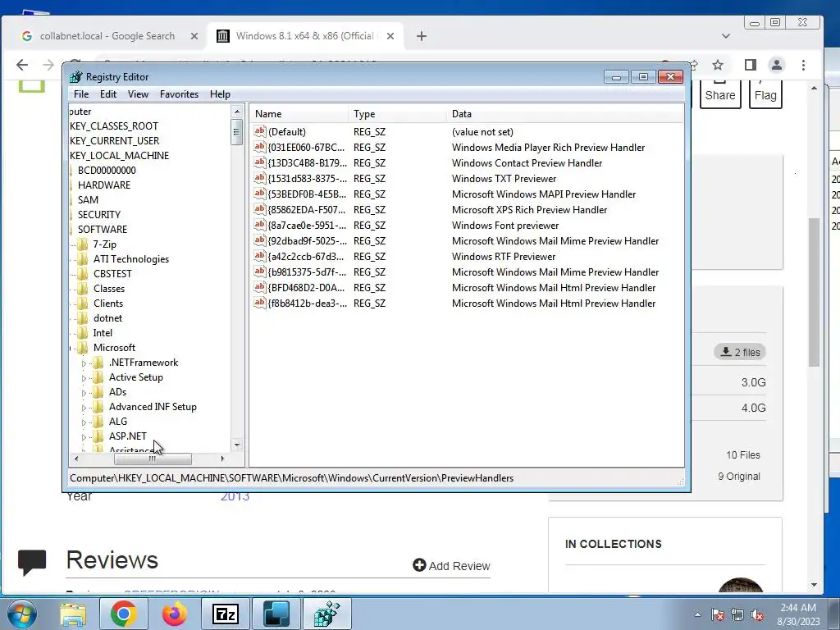Click the Registry Editor title bar icon
The height and width of the screenshot is (630, 840).
76,76
